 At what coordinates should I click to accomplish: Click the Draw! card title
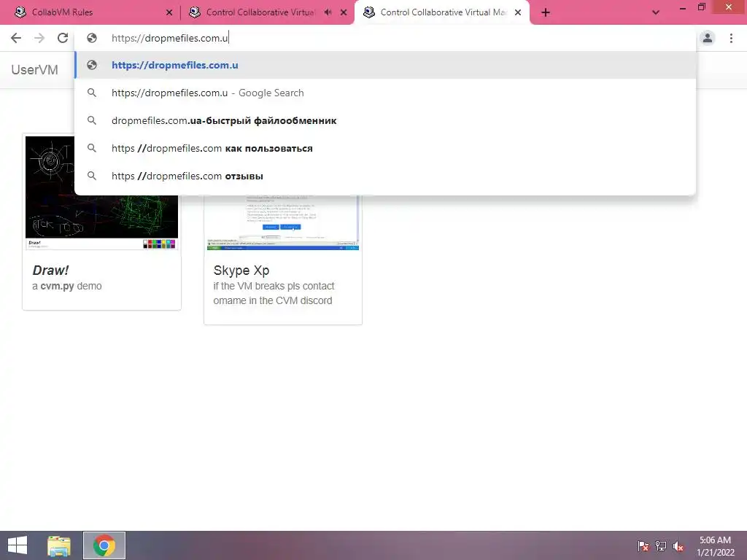click(x=50, y=271)
